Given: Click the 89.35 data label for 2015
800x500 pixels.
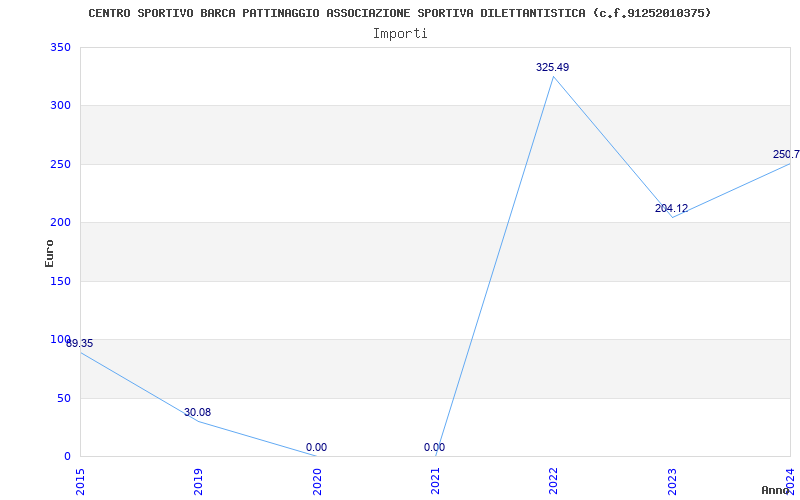Looking at the screenshot, I should [80, 343].
